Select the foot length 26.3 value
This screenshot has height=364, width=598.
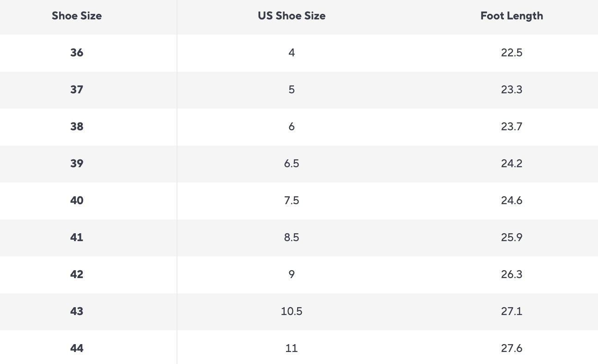[x=512, y=274]
